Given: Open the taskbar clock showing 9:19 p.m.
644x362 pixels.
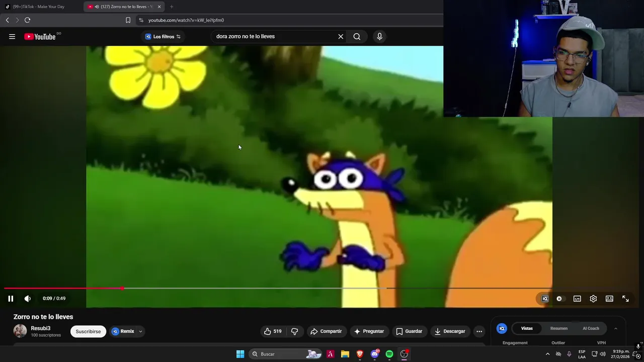Looking at the screenshot, I should (x=620, y=354).
